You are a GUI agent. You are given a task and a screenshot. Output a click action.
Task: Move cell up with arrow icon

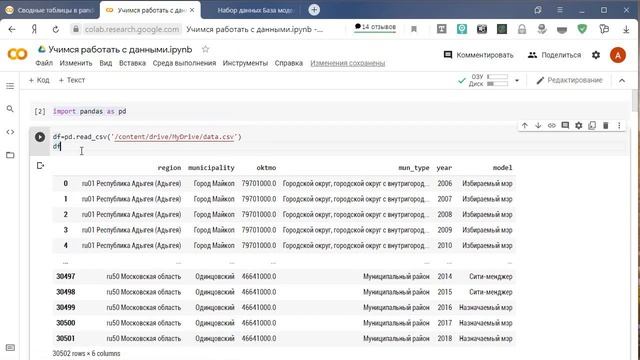pyautogui.click(x=524, y=125)
